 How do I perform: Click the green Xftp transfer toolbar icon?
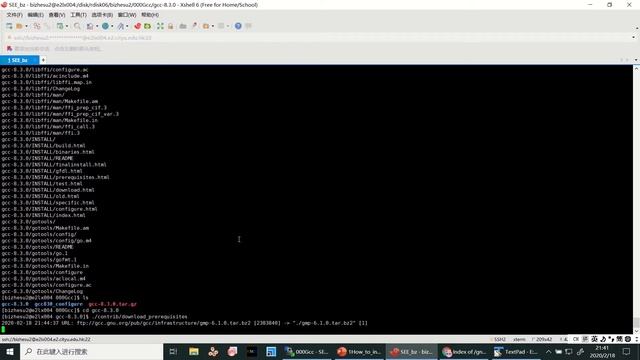coord(147,26)
